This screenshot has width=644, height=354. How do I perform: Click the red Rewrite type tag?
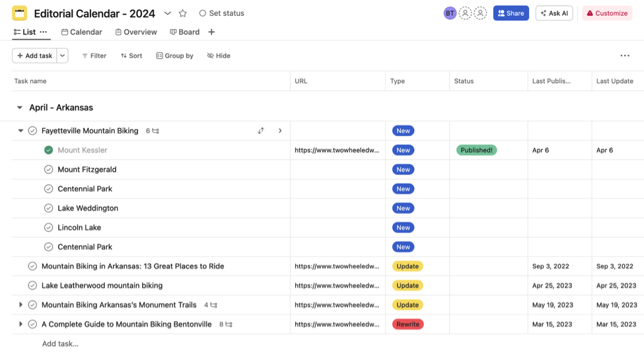point(408,324)
